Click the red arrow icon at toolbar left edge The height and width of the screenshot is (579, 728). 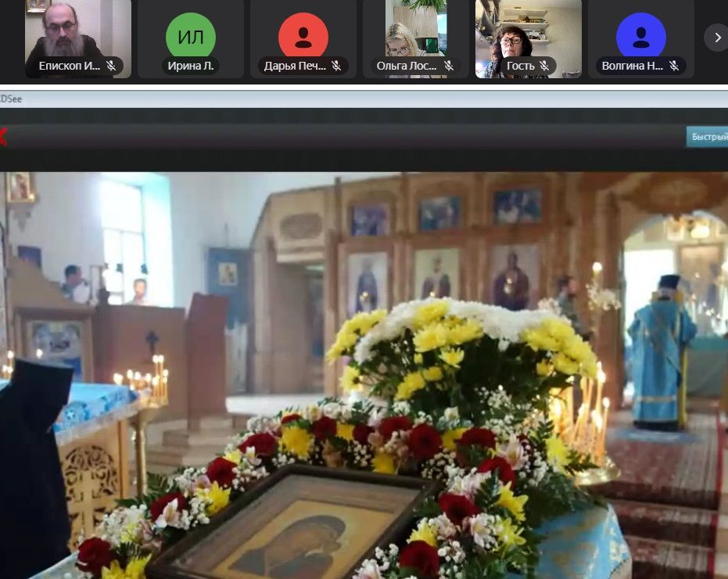point(3,137)
